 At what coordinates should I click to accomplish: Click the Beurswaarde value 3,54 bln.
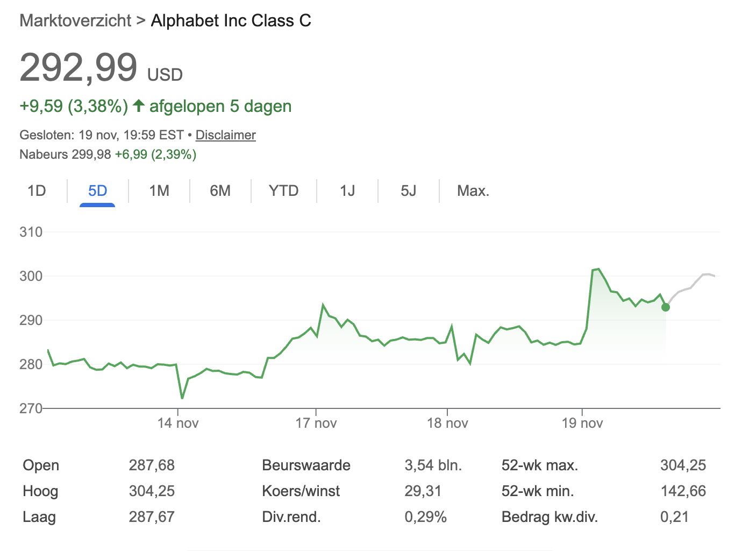pos(433,465)
